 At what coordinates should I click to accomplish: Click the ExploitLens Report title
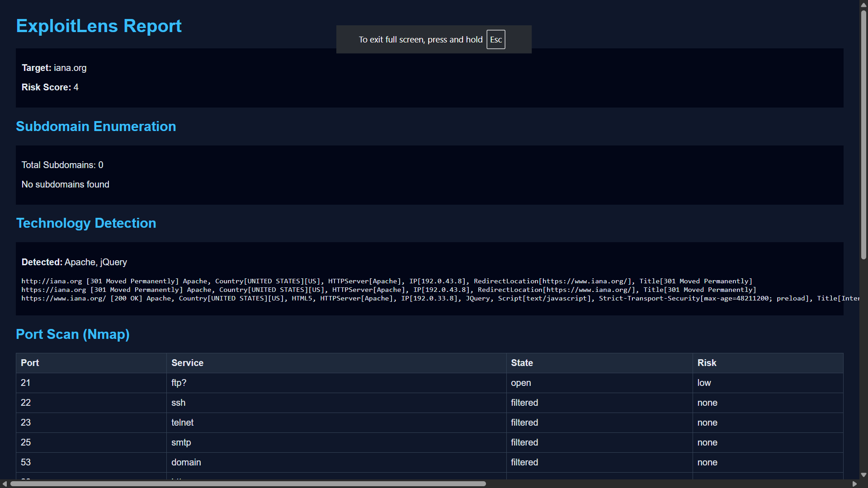pos(99,26)
